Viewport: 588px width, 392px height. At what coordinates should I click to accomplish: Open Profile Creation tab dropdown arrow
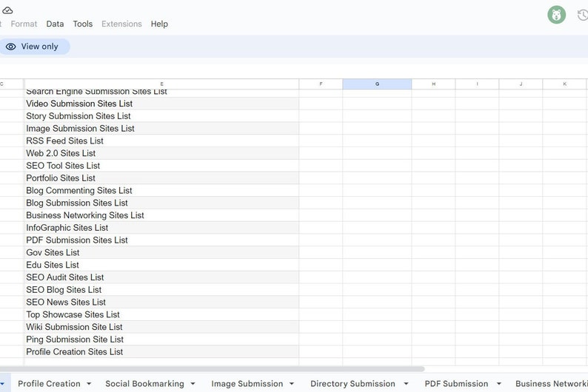coord(89,384)
